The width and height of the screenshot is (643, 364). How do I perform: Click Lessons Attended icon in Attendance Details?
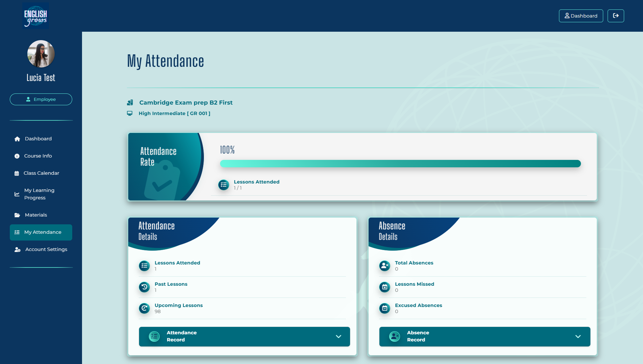pos(144,266)
